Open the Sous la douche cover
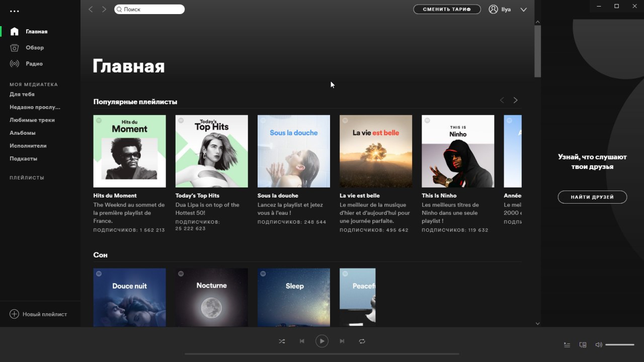Screen dimensions: 644x362 click(x=294, y=151)
